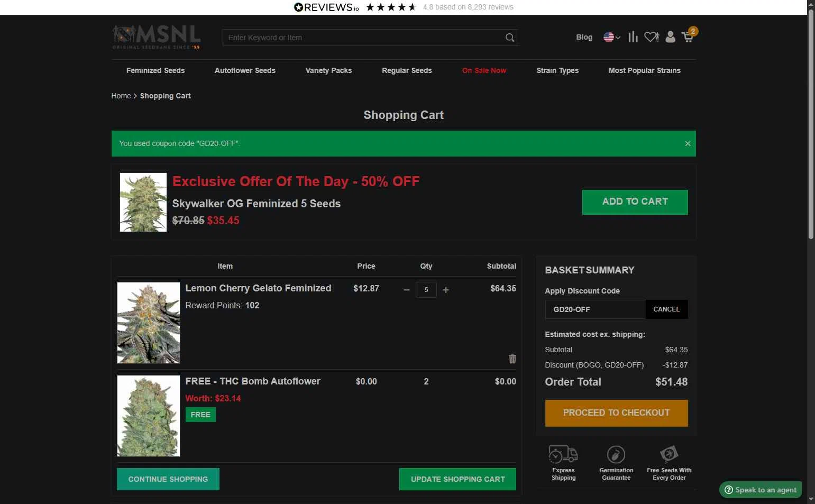Dismiss the coupon notification with X
The height and width of the screenshot is (504, 815).
(688, 143)
